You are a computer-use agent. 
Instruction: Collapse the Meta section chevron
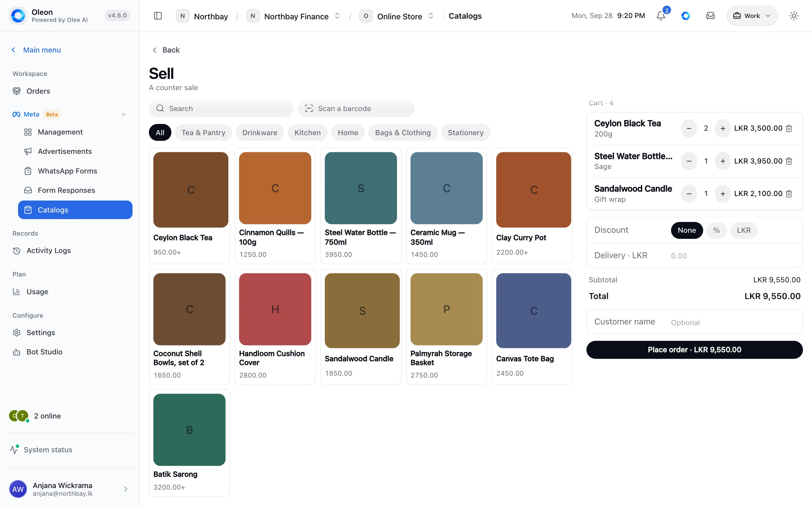point(123,114)
